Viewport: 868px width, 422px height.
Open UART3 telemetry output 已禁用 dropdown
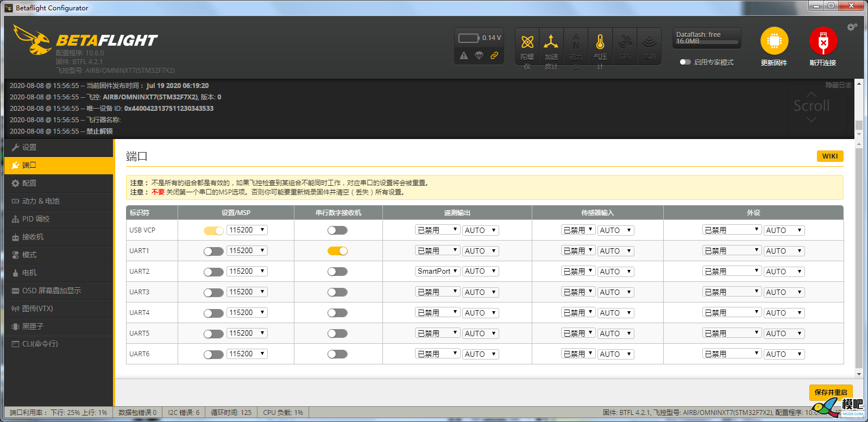(437, 292)
